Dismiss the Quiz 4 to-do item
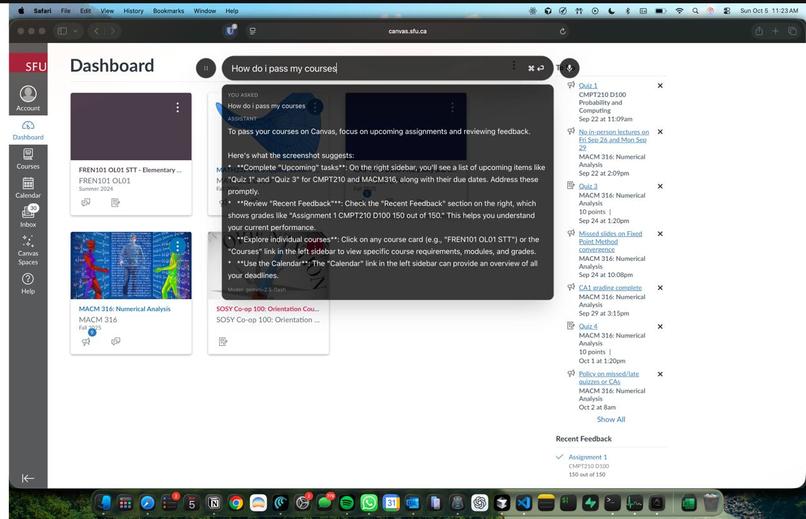This screenshot has height=519, width=806. 660,326
